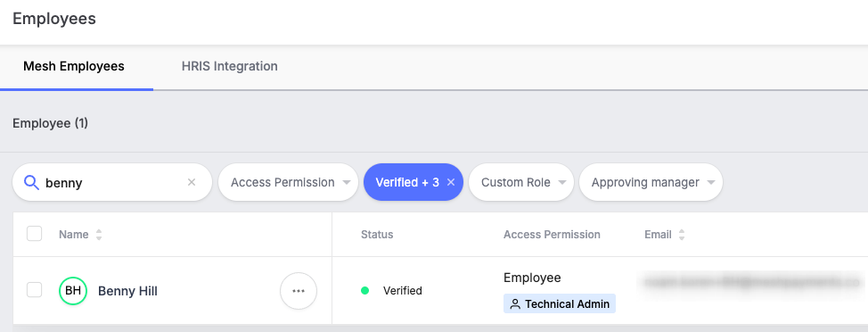Click the Technical Admin person icon

pyautogui.click(x=515, y=303)
